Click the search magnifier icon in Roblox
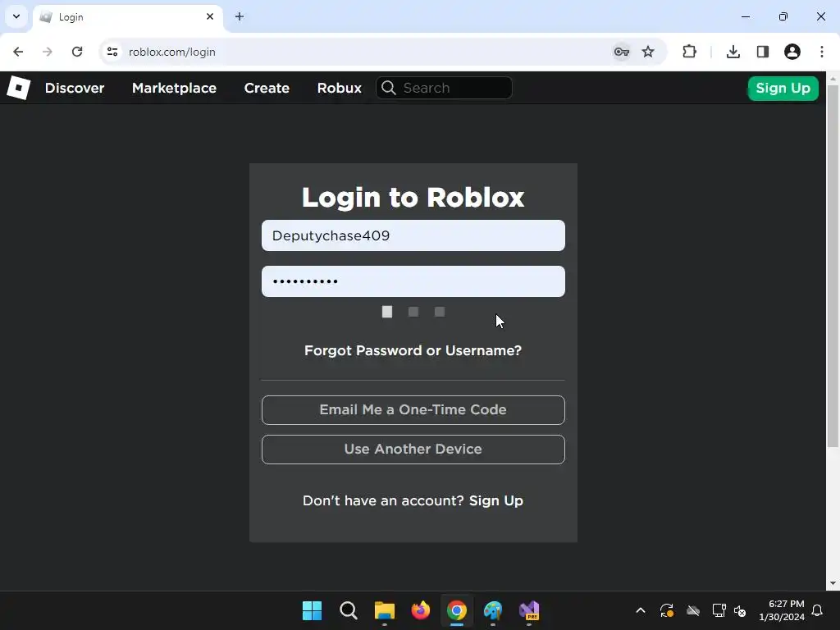Image resolution: width=840 pixels, height=630 pixels. coord(389,88)
